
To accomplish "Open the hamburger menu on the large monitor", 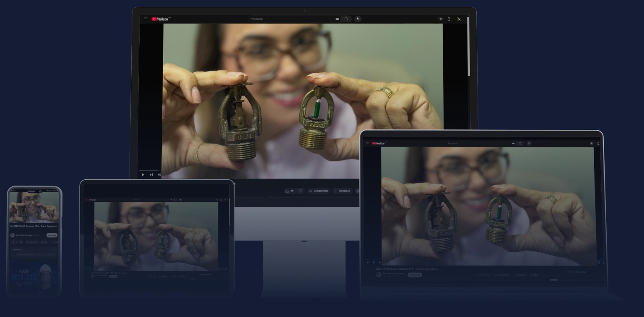I will [145, 19].
